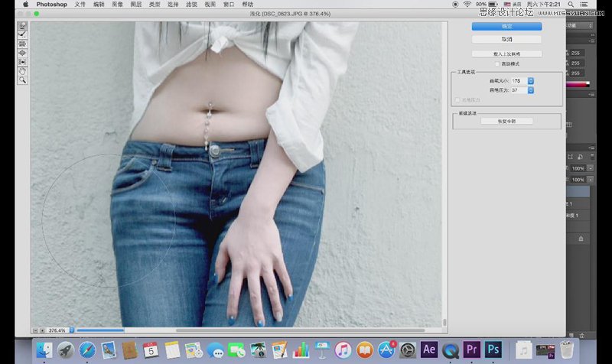Open After Effects from the dock
The width and height of the screenshot is (612, 364).
pyautogui.click(x=429, y=349)
